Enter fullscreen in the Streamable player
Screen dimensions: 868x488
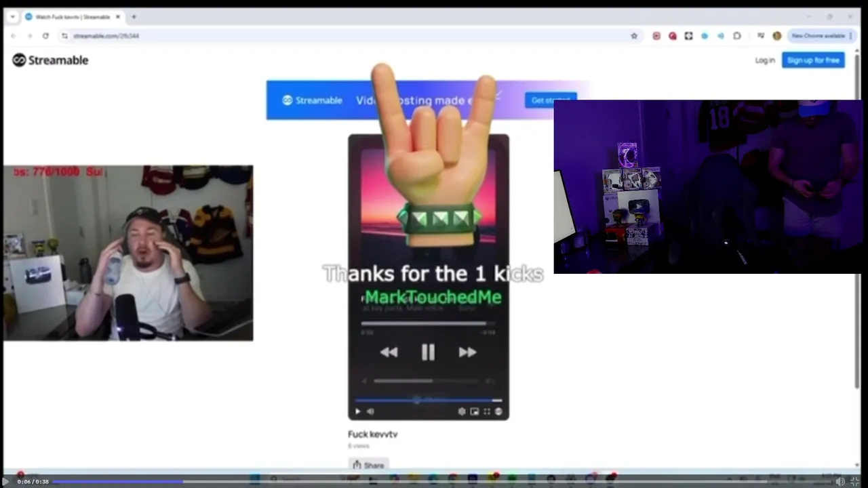click(486, 411)
